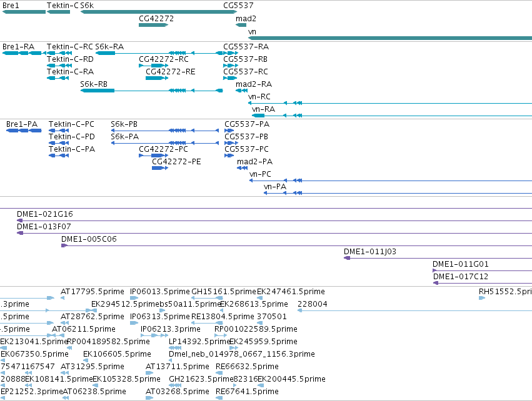Select the Bre1 gene feature
This screenshot has width=532, height=401.
24,12
